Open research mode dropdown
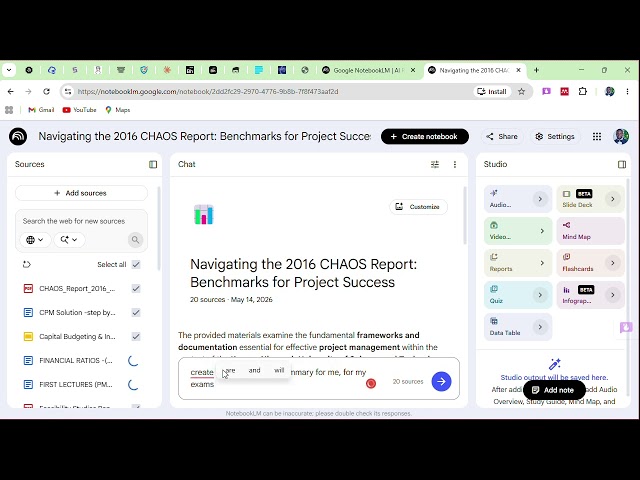This screenshot has width=640, height=480. click(x=69, y=240)
